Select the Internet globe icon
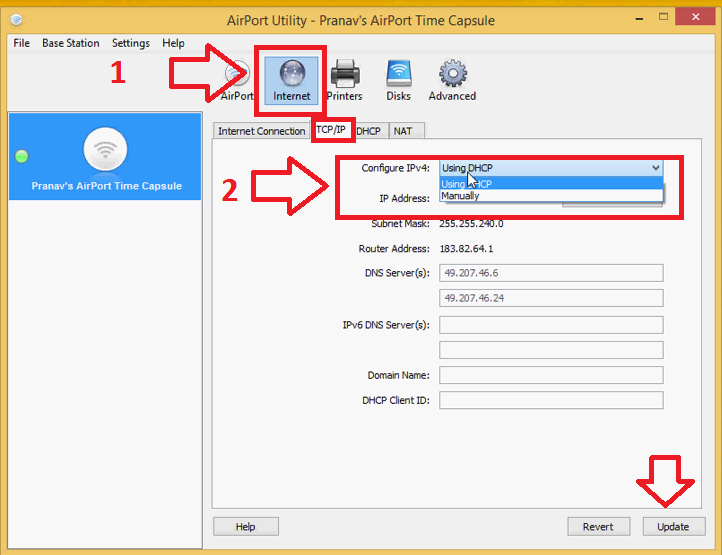 292,78
